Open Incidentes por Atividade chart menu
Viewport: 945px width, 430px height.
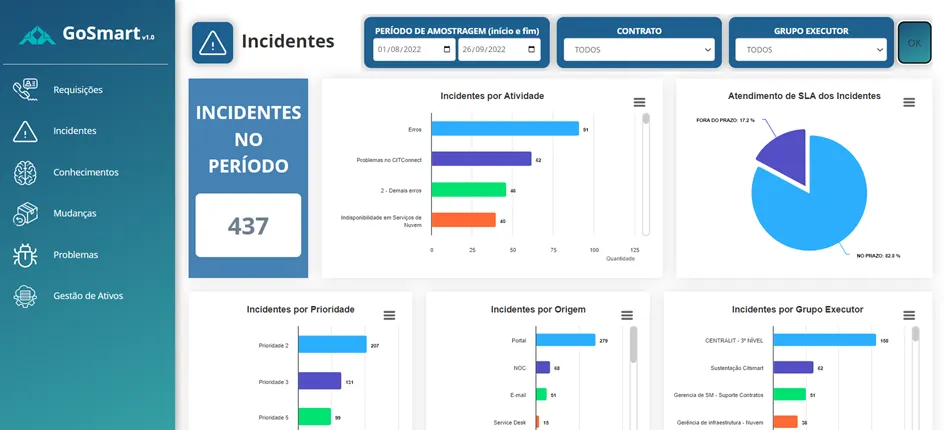(639, 103)
